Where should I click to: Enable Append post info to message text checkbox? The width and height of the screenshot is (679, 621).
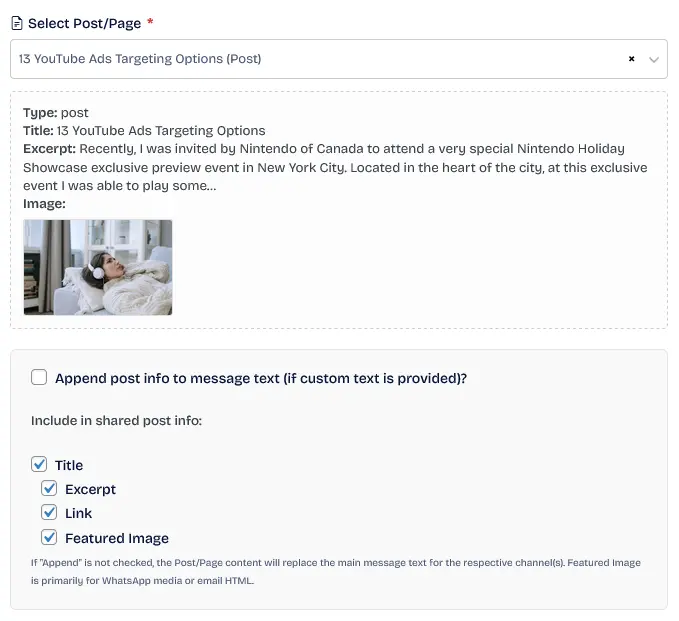coord(39,377)
